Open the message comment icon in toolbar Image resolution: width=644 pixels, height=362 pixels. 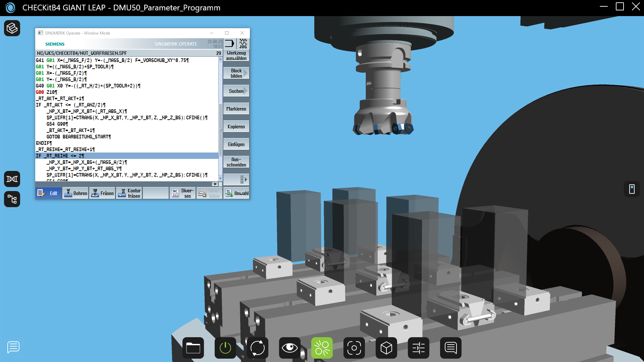(x=451, y=348)
